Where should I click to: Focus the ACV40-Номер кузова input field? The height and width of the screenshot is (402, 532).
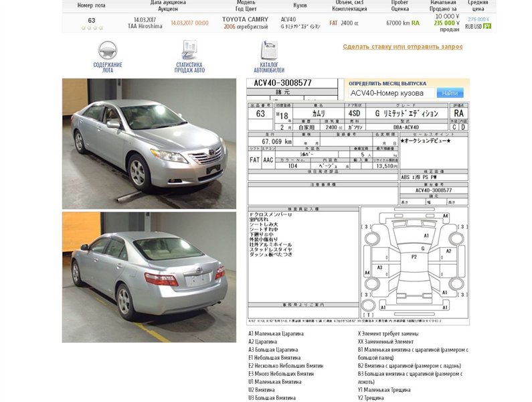(391, 92)
